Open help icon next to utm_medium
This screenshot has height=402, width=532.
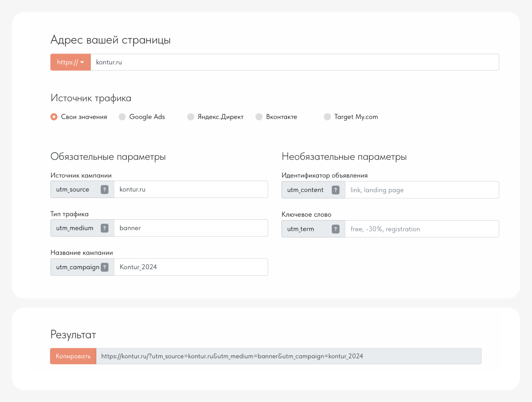(105, 228)
